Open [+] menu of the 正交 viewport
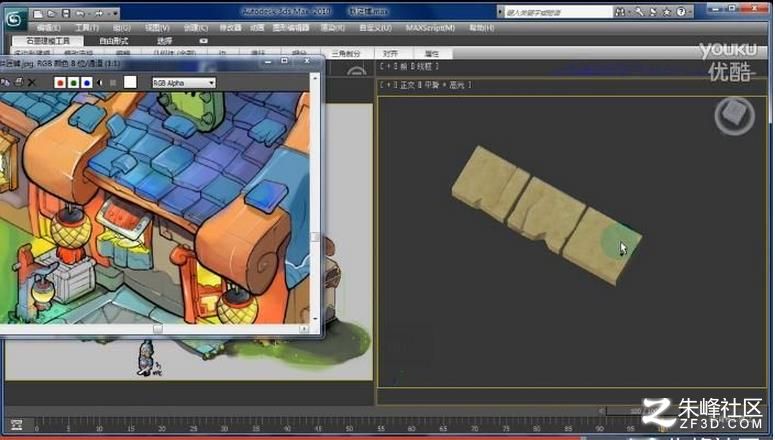The width and height of the screenshot is (775, 440). pos(388,85)
